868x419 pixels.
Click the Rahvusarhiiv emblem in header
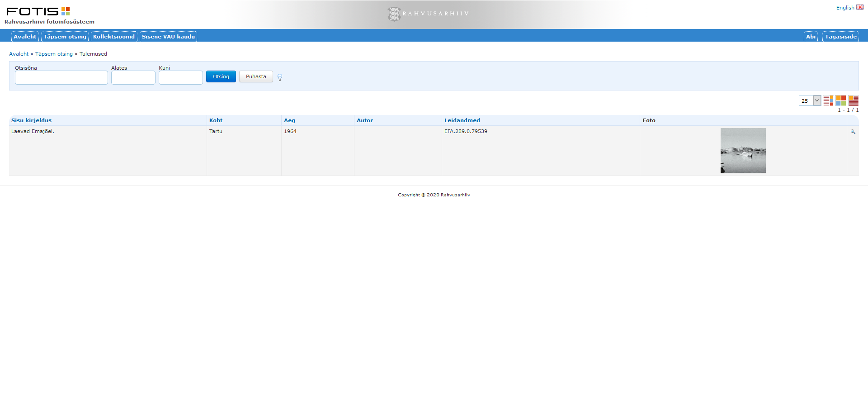(394, 14)
